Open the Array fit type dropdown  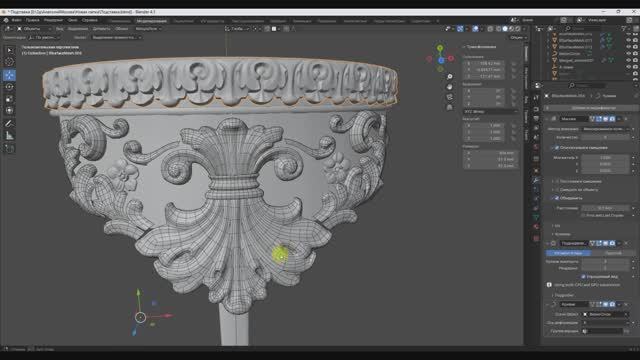[x=605, y=129]
